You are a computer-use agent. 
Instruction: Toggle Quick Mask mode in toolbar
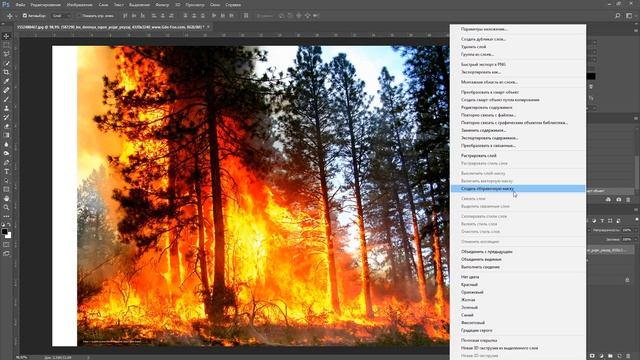point(6,245)
